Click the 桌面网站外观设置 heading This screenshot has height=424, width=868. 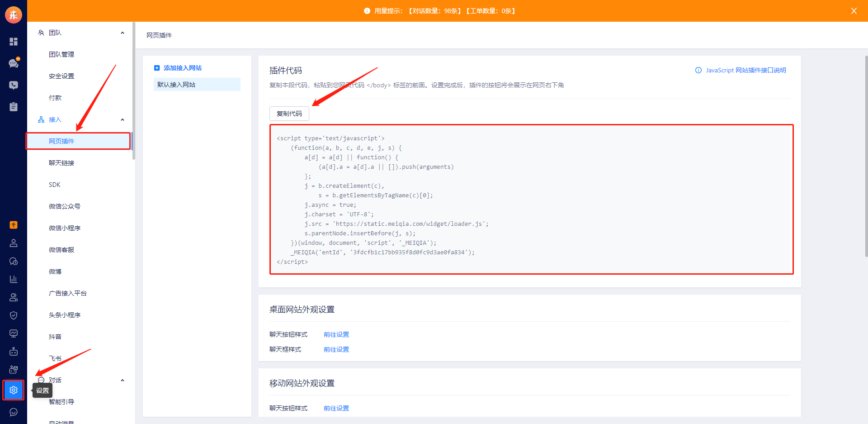(302, 310)
